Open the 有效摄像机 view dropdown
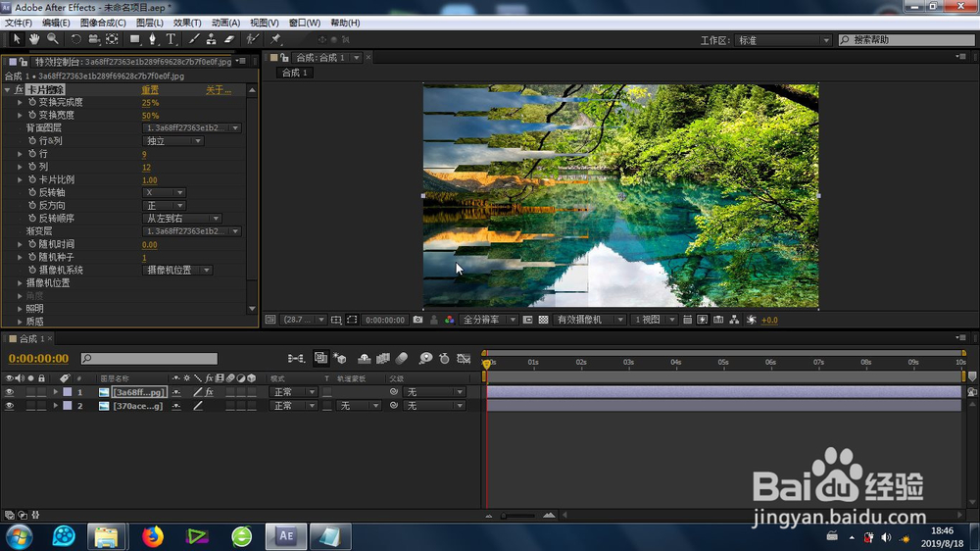The height and width of the screenshot is (551, 980). [590, 320]
